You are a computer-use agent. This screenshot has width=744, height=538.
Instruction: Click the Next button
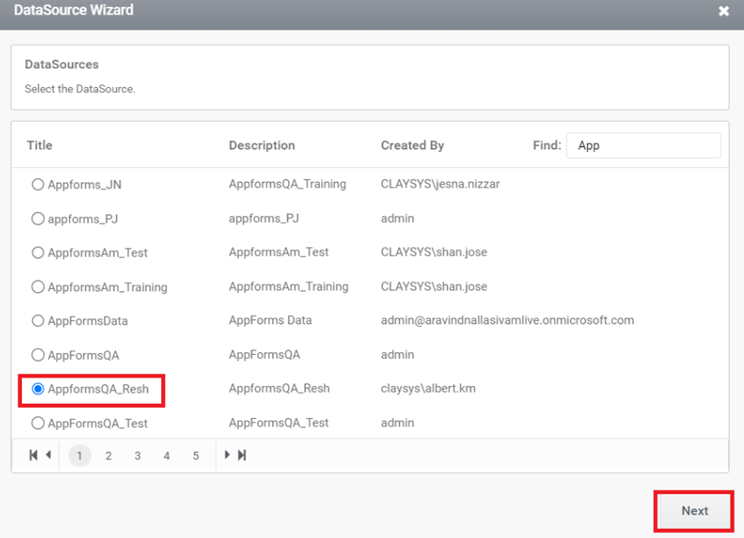[x=694, y=511]
